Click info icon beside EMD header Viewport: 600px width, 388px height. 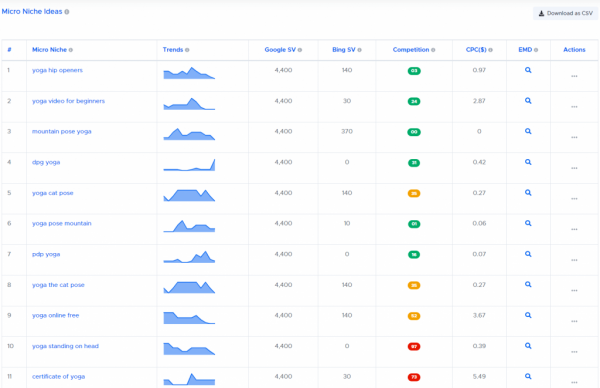point(536,50)
